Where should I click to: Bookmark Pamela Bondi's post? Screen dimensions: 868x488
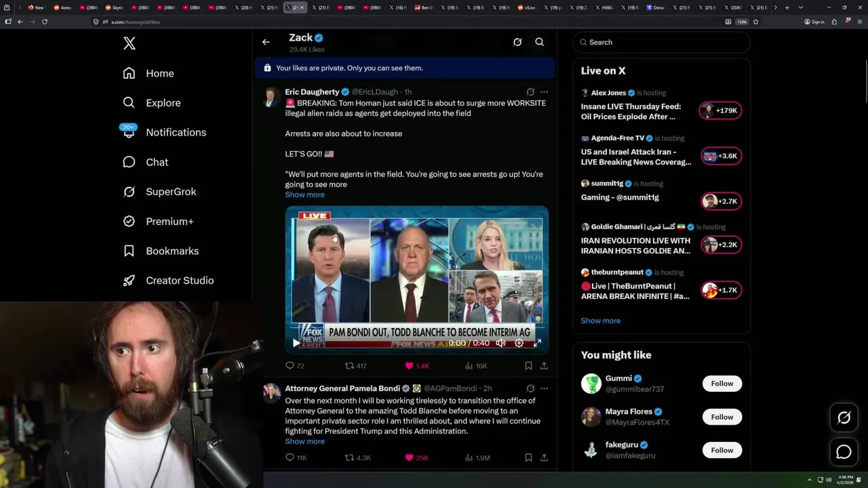click(x=528, y=457)
